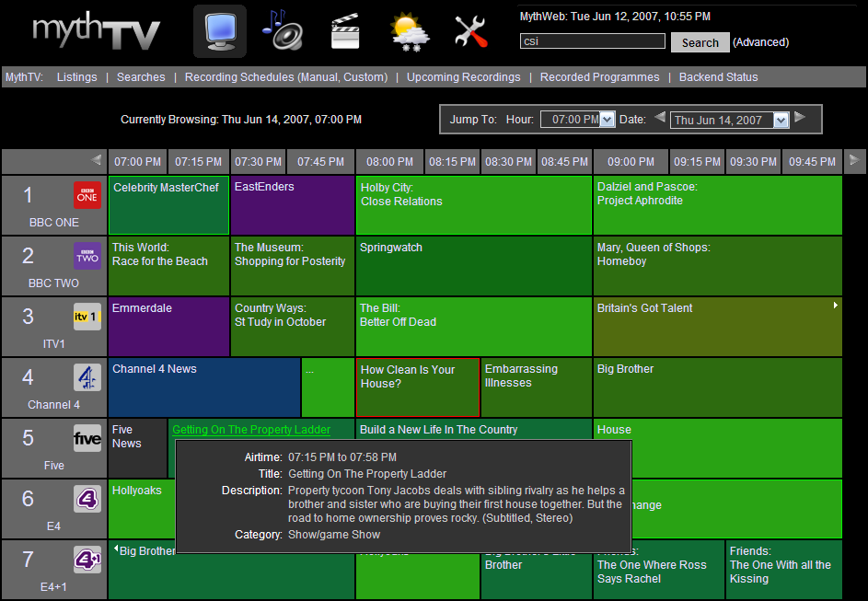
Task: Jump to the 07:30 PM time header
Action: 258,162
